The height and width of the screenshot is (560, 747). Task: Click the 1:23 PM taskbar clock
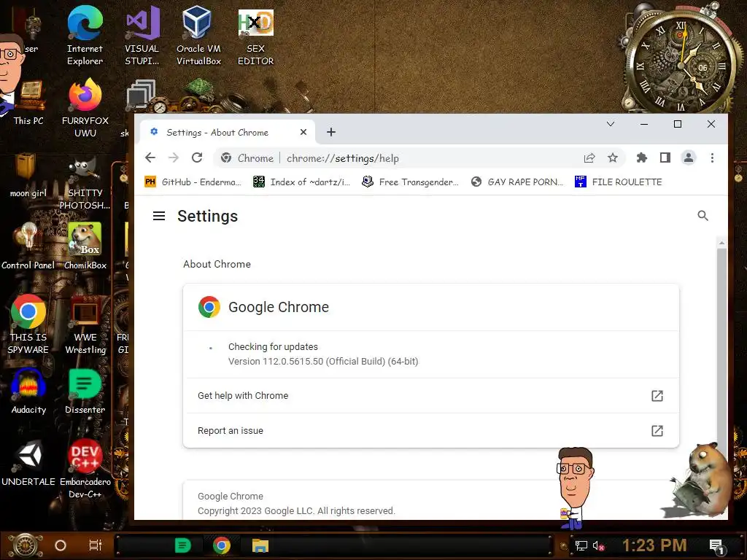pyautogui.click(x=654, y=545)
